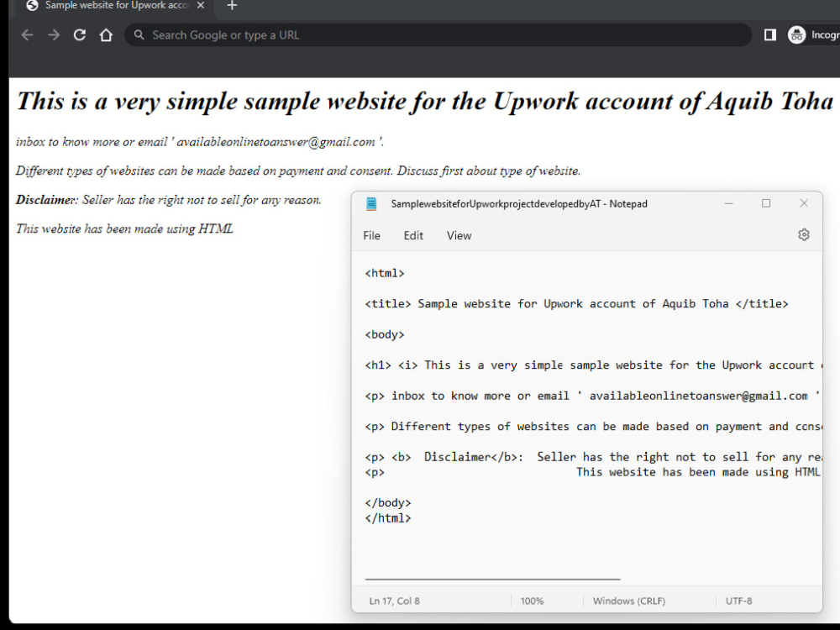Click the Notepad app icon in title bar

(x=371, y=203)
